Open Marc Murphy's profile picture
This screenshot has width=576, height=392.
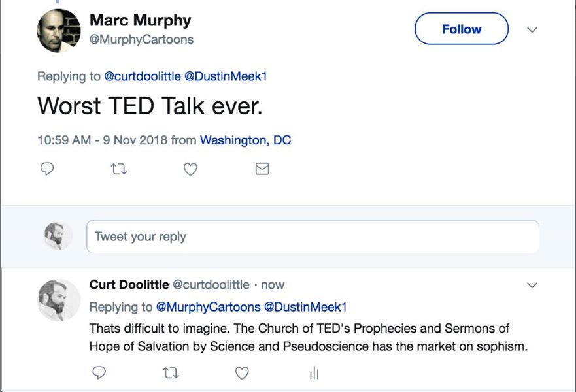pos(59,31)
